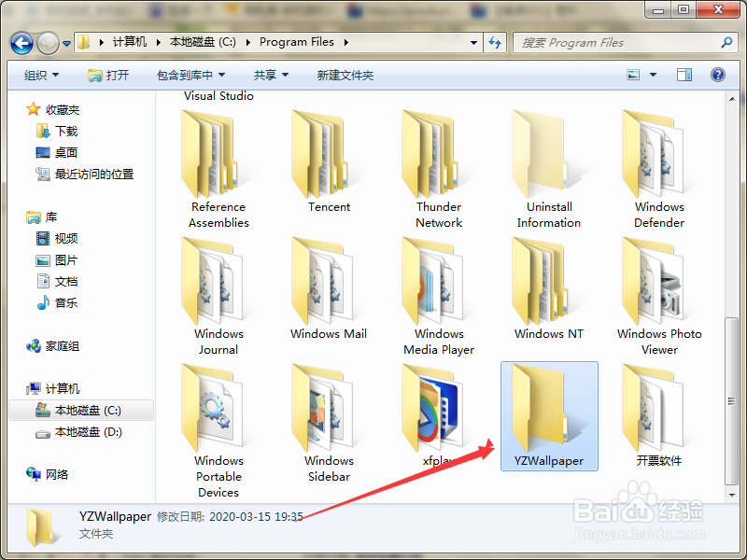Open 最近访问的位置 in favorites
Image resolution: width=747 pixels, height=560 pixels.
pyautogui.click(x=85, y=175)
